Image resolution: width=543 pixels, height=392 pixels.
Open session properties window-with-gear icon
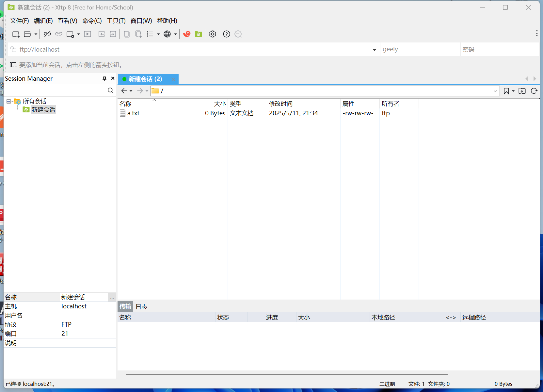pos(70,34)
